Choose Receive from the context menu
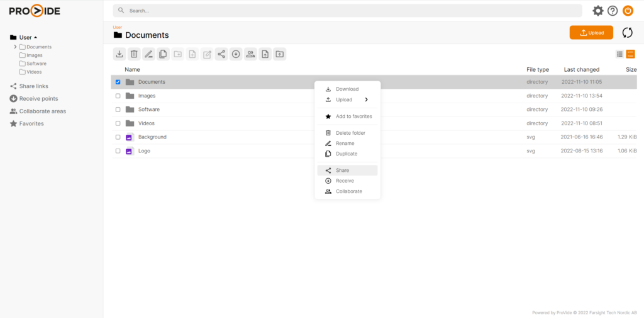644x318 pixels. coord(347,181)
